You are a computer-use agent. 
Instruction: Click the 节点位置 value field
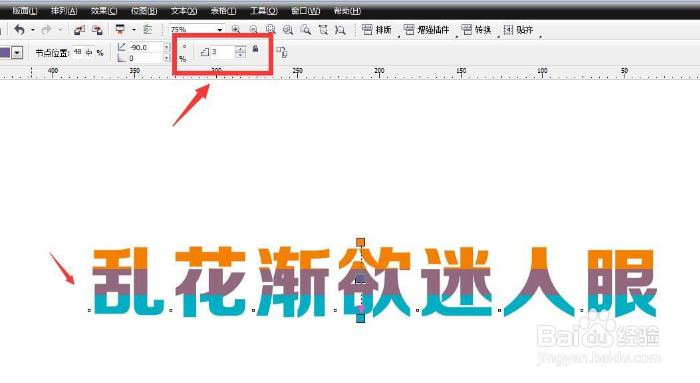[79, 52]
